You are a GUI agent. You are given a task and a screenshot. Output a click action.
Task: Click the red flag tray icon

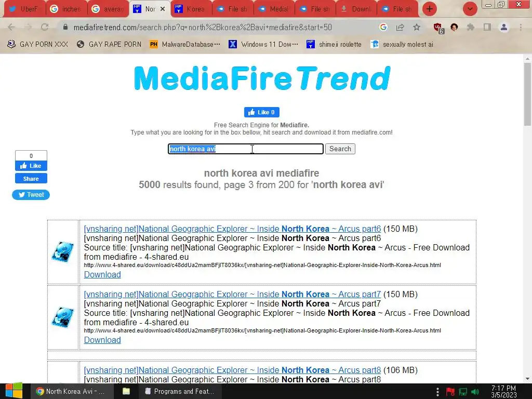(450, 392)
